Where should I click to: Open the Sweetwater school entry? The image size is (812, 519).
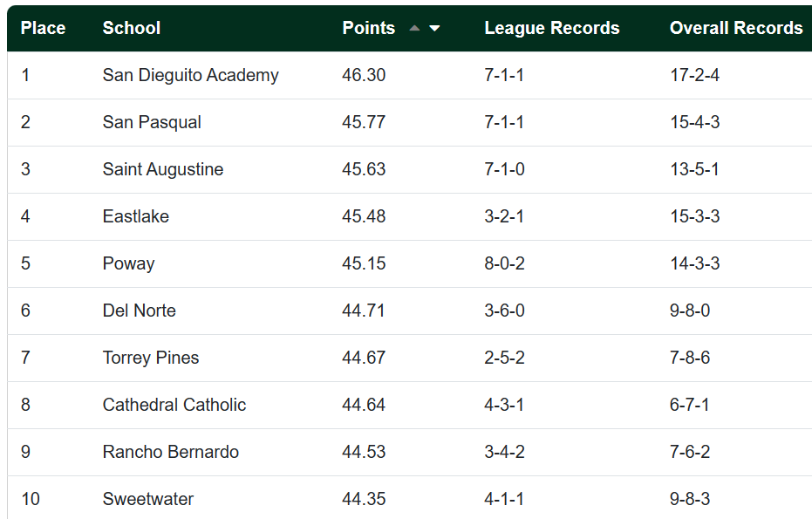(148, 499)
